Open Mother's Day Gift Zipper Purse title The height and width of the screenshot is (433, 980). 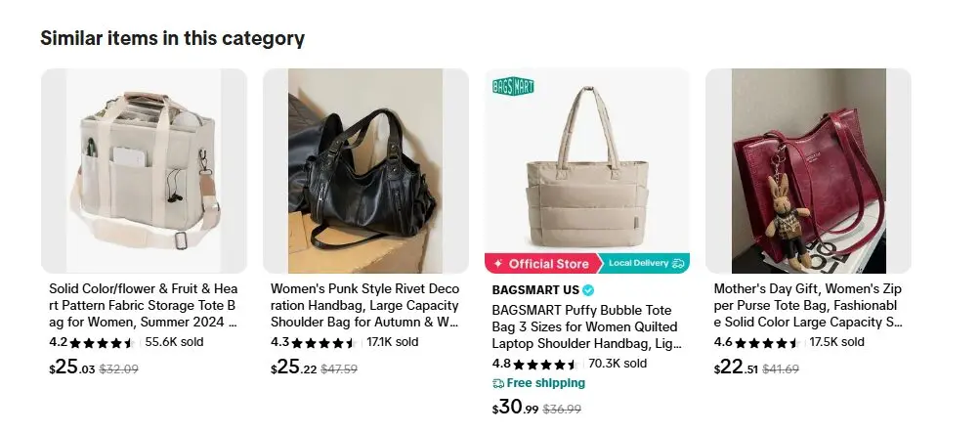coord(807,306)
